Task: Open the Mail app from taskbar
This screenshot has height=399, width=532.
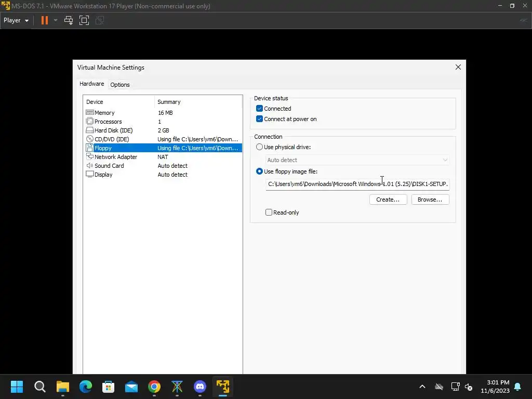Action: (131, 387)
